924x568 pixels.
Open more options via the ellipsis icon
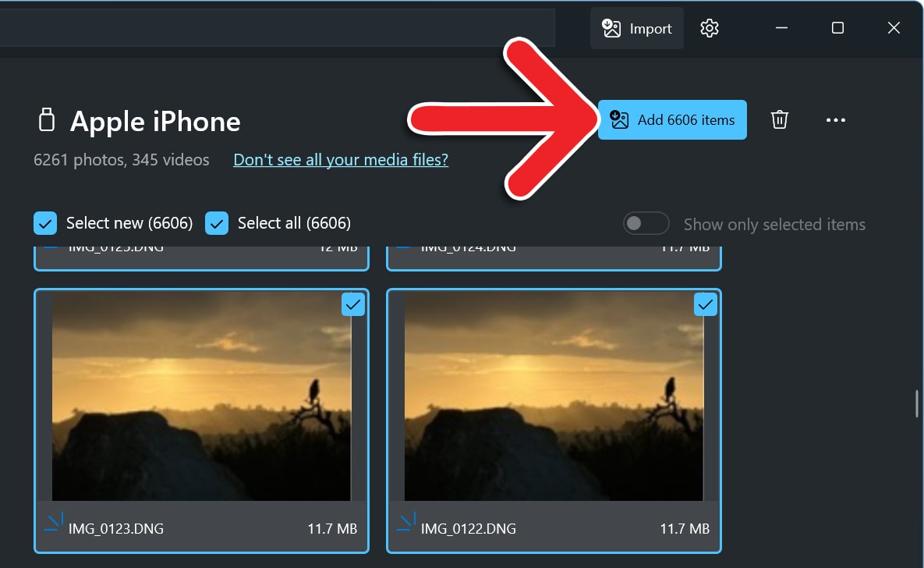(836, 119)
